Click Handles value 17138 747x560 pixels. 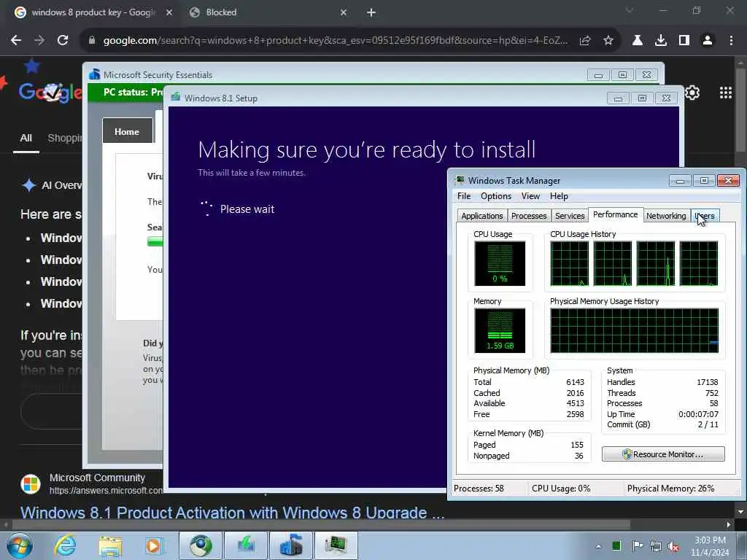(707, 382)
